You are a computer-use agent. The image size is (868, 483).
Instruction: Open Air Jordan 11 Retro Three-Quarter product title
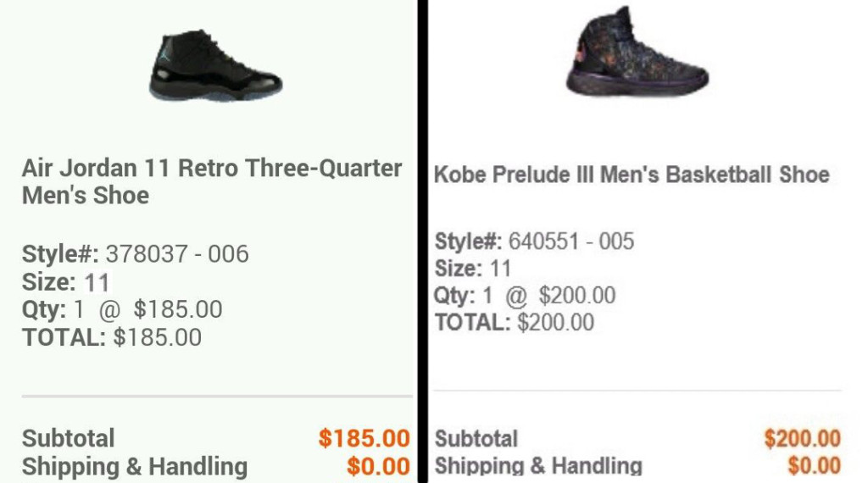[211, 181]
